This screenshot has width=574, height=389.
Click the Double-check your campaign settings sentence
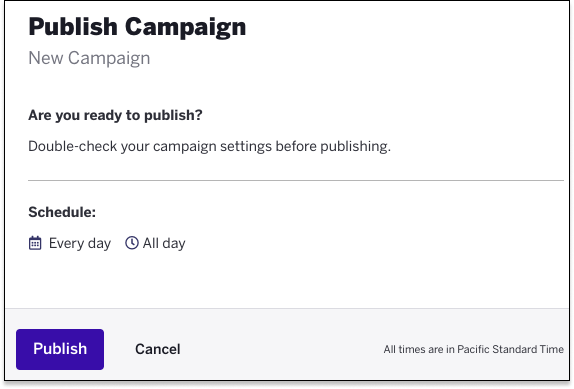210,146
